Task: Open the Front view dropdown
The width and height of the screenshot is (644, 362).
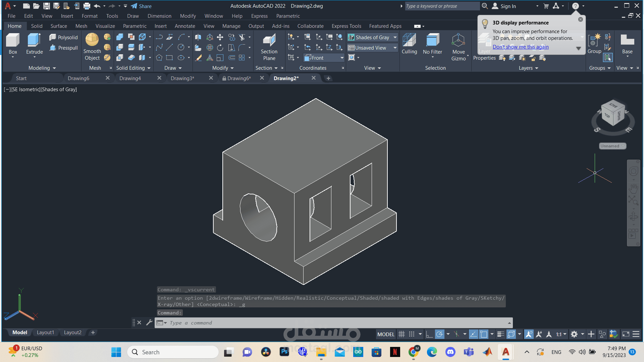Action: (342, 58)
